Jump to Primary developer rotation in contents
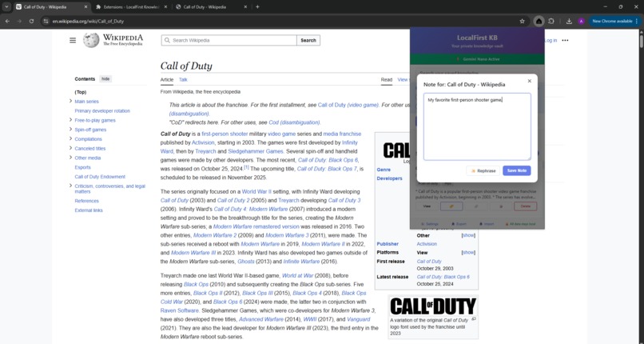The width and height of the screenshot is (644, 344). 102,111
